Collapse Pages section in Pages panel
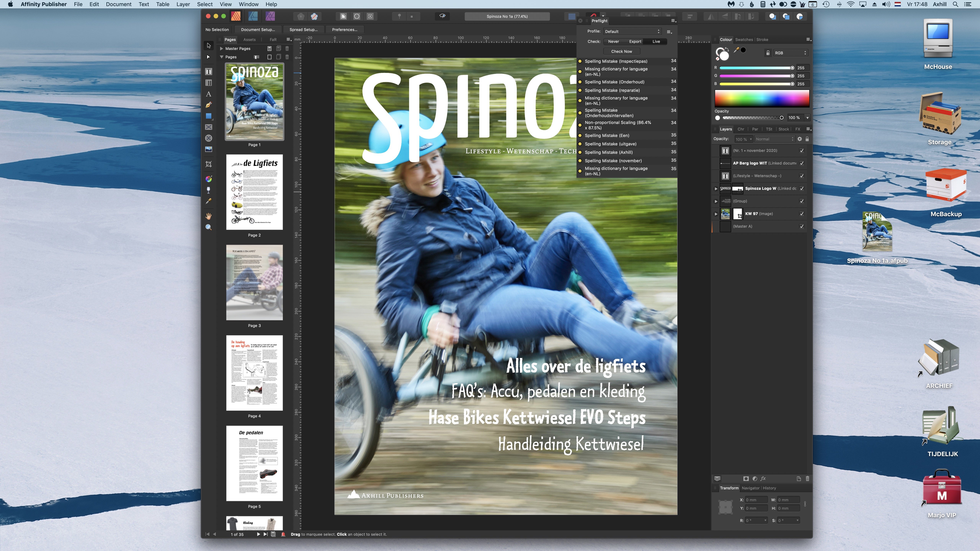This screenshot has width=980, height=551. [x=221, y=57]
